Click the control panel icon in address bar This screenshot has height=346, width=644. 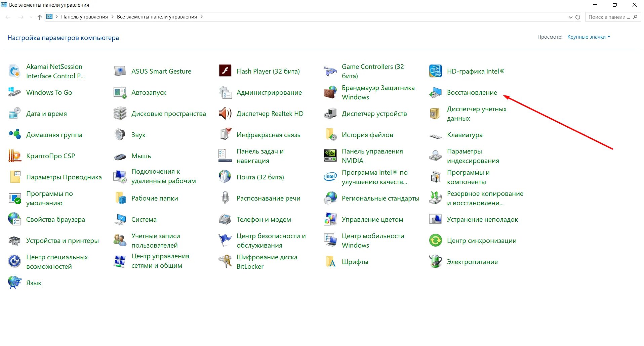click(49, 17)
